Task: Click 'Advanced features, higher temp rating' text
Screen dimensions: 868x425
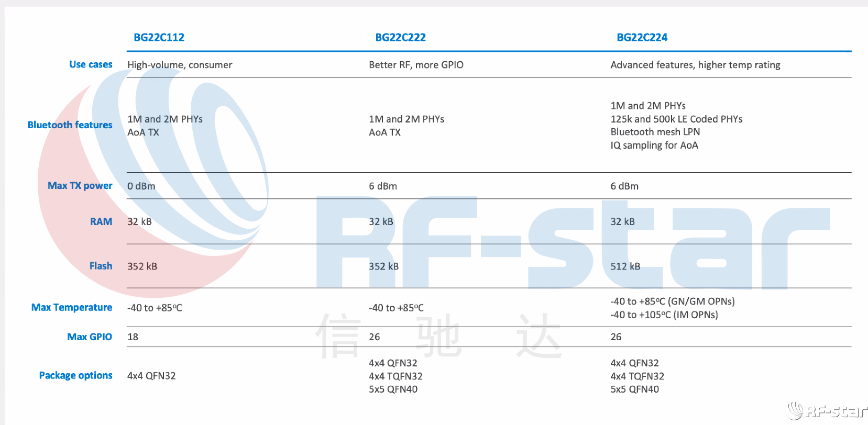Action: pyautogui.click(x=695, y=65)
